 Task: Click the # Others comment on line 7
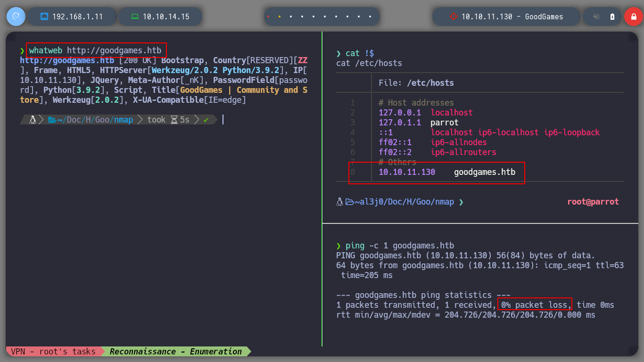click(397, 162)
